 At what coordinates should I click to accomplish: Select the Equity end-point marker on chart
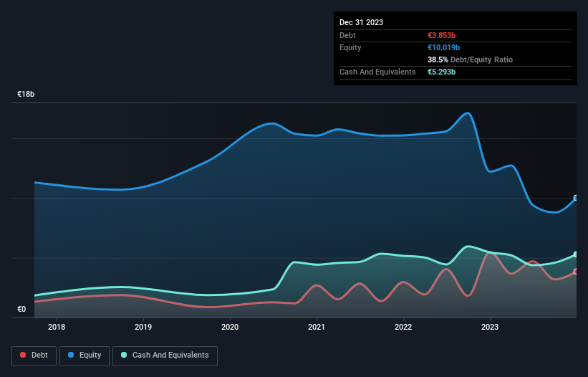point(576,198)
